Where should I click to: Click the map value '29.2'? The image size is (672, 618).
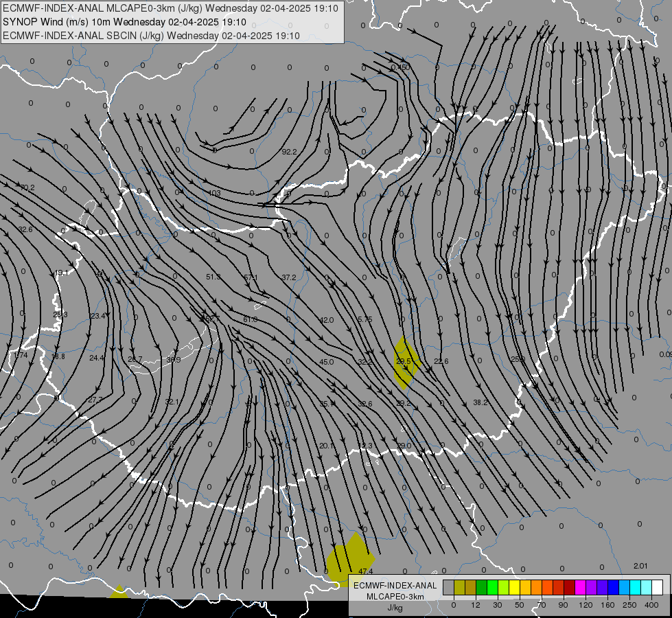404,404
